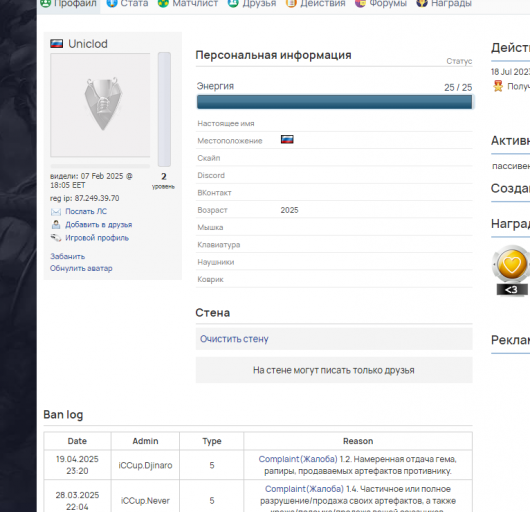
Task: Click the Date column header
Action: [77, 441]
